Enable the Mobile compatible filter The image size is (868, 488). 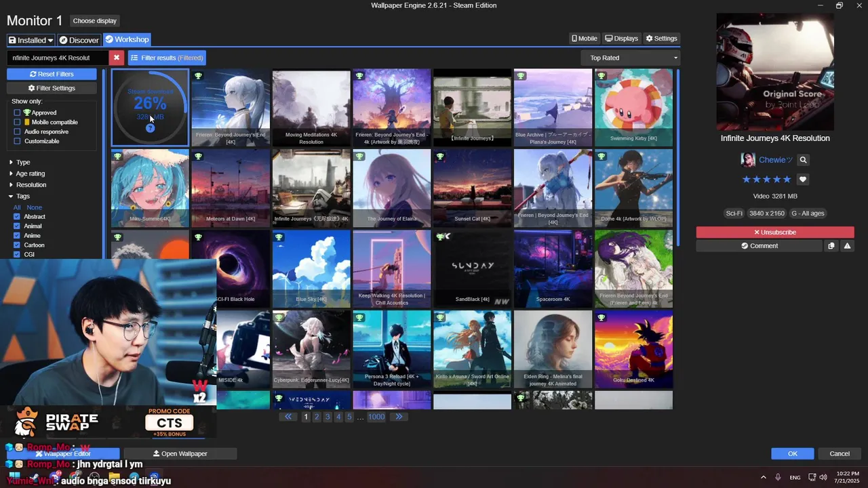pyautogui.click(x=17, y=122)
